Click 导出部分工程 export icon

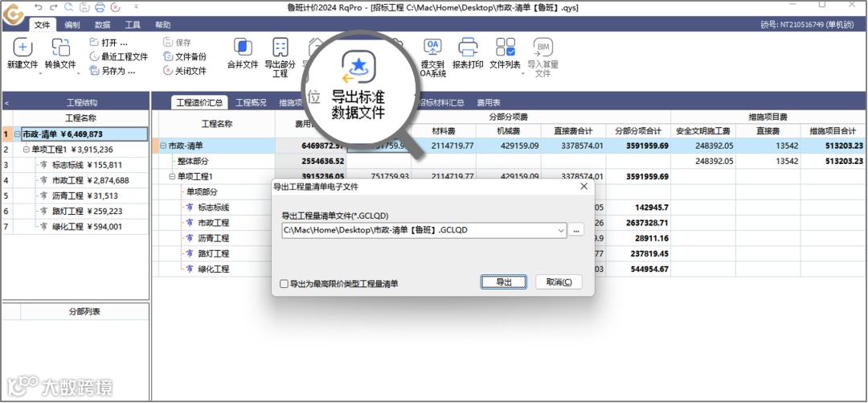point(280,47)
